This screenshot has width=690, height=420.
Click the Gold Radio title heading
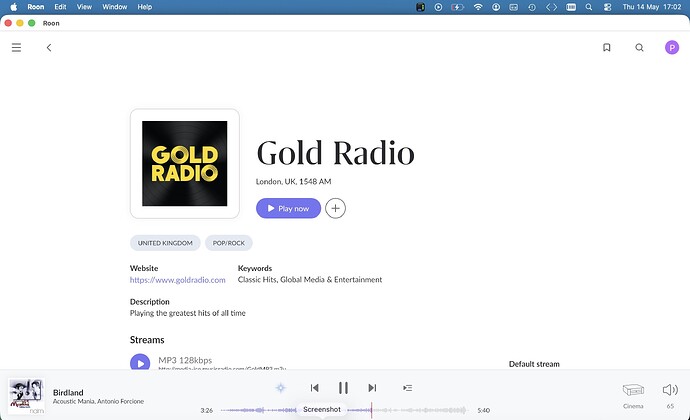click(x=335, y=153)
